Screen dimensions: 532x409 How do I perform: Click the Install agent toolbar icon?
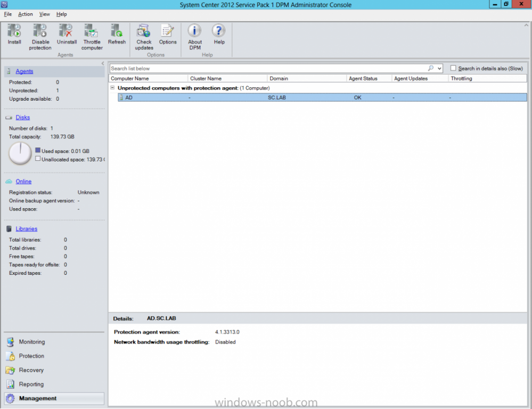coord(14,30)
